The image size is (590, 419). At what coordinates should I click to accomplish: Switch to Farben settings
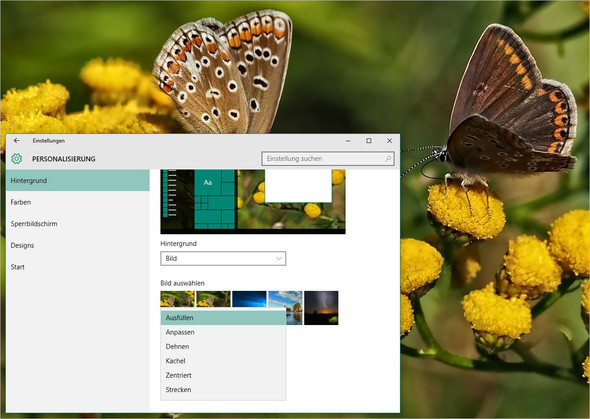point(78,202)
